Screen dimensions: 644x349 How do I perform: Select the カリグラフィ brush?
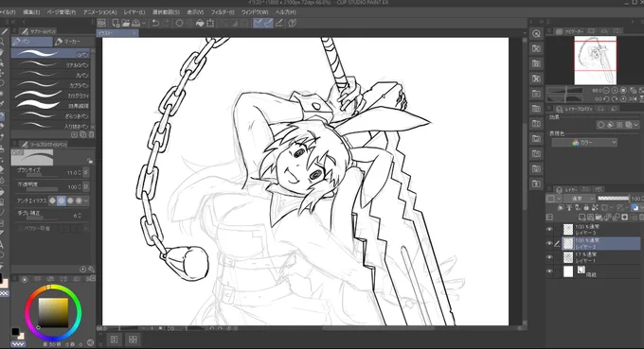(50, 96)
